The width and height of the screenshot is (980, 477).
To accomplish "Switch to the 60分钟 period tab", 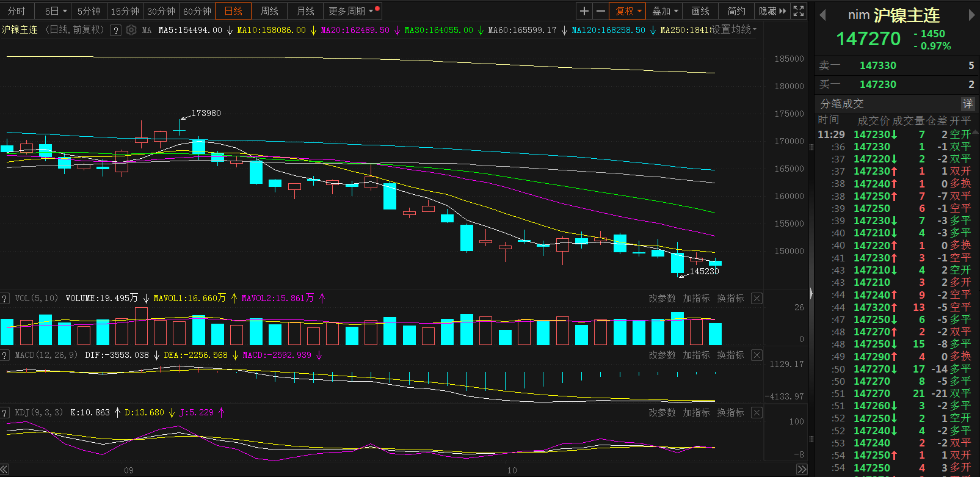I will pos(197,11).
